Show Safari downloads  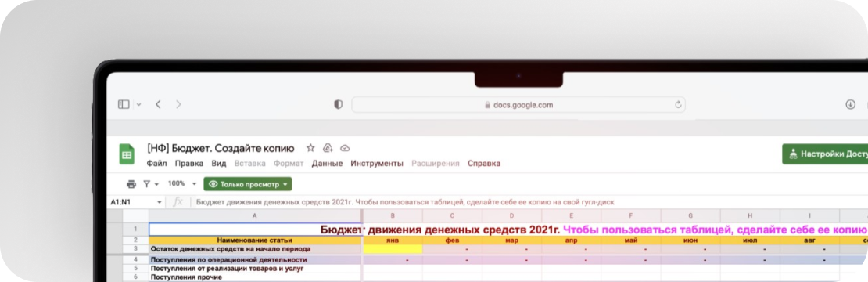pyautogui.click(x=851, y=104)
